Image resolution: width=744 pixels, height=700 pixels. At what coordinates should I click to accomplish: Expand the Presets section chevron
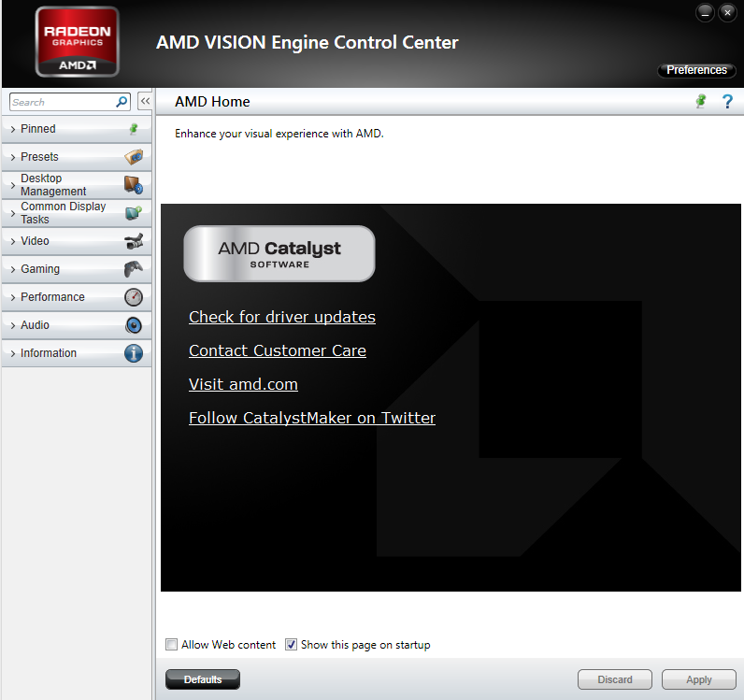coord(13,157)
